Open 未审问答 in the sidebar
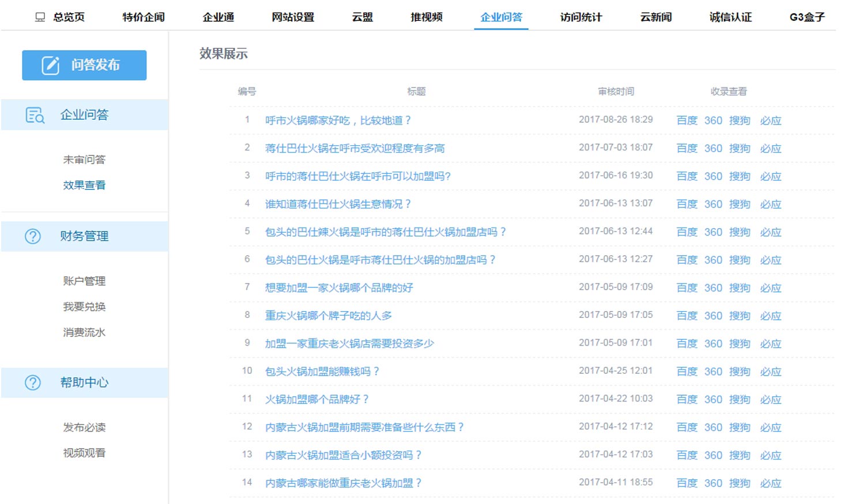The height and width of the screenshot is (504, 867). click(x=84, y=160)
